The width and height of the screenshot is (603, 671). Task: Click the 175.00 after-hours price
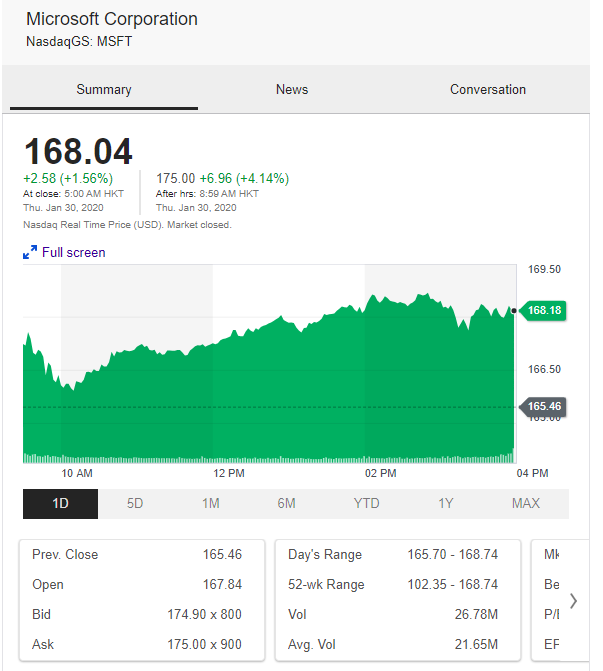click(175, 178)
